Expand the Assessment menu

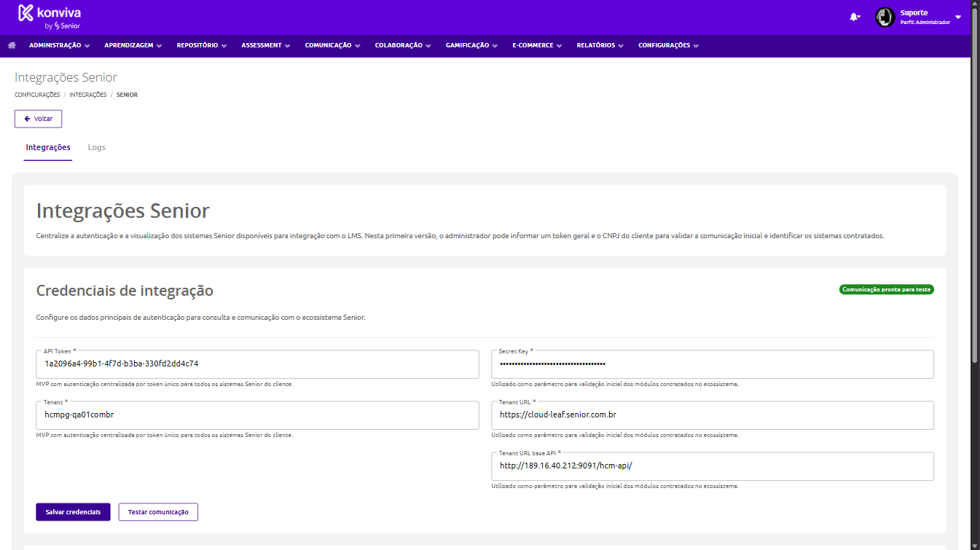[x=266, y=45]
